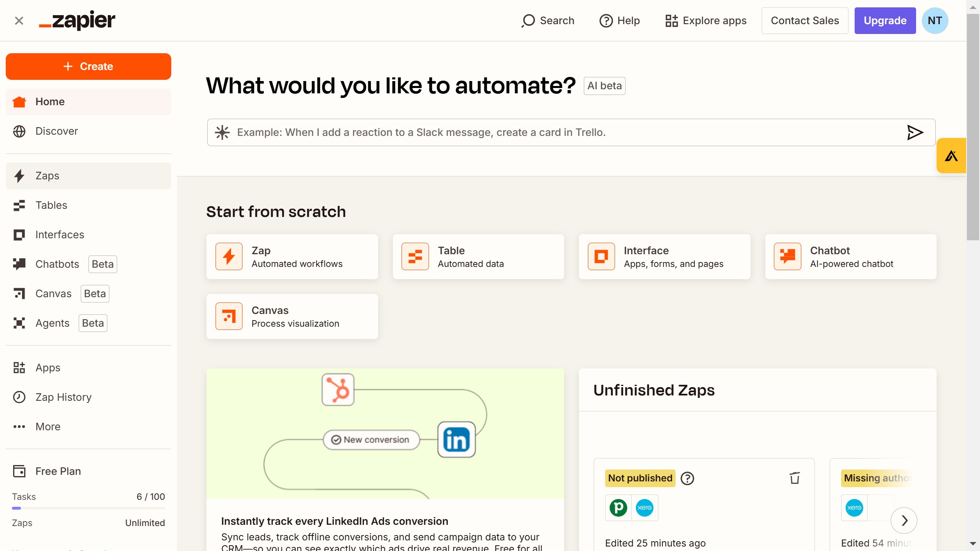Delete the unpublished Zap with the trash icon
The height and width of the screenshot is (551, 980).
click(x=794, y=478)
